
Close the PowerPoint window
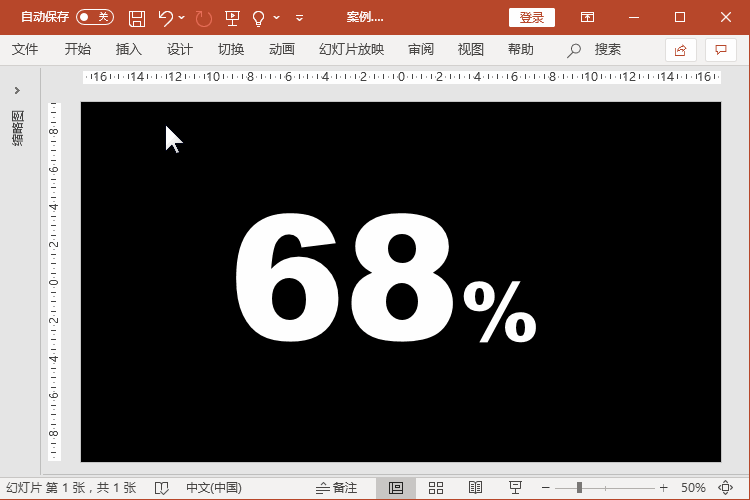click(726, 18)
